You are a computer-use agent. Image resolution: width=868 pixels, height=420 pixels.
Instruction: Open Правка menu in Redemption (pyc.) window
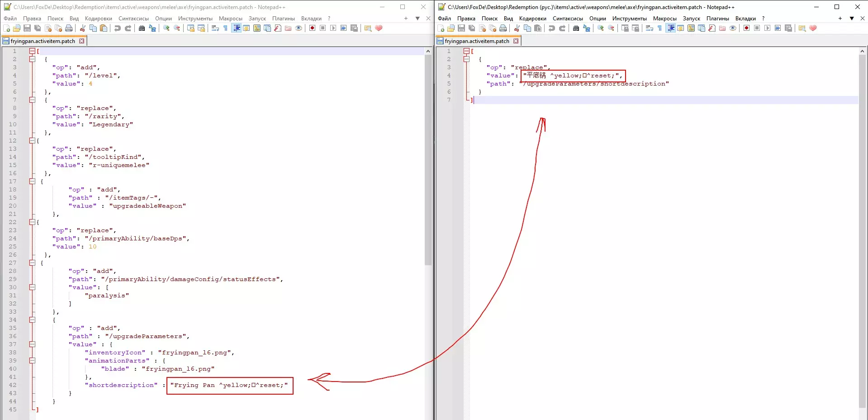point(466,19)
